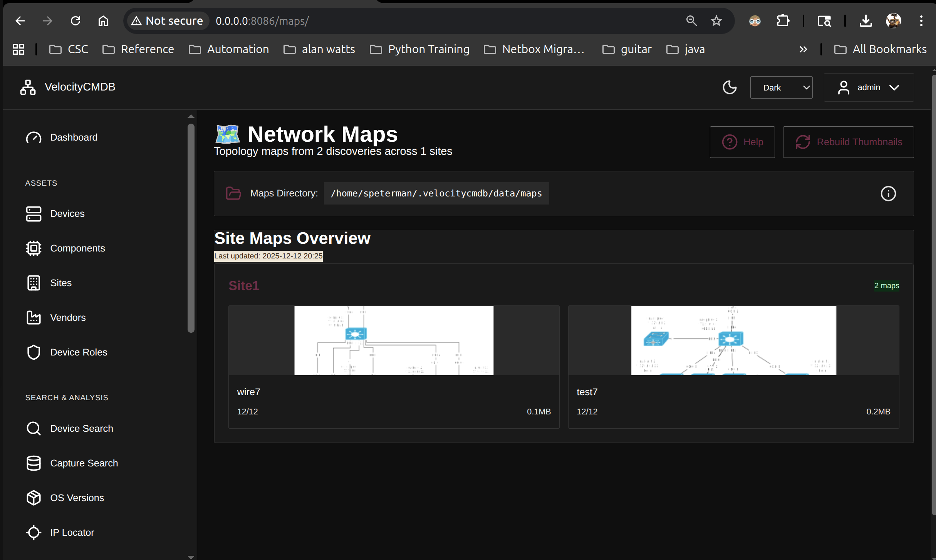Click the sidebar vertical scrollbar
936x560 pixels.
coord(191,227)
